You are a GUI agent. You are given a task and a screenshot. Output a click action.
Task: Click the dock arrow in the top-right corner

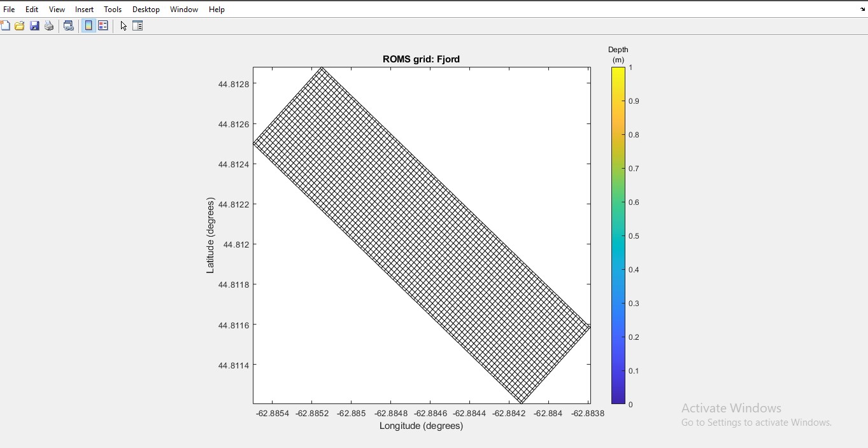[862, 10]
